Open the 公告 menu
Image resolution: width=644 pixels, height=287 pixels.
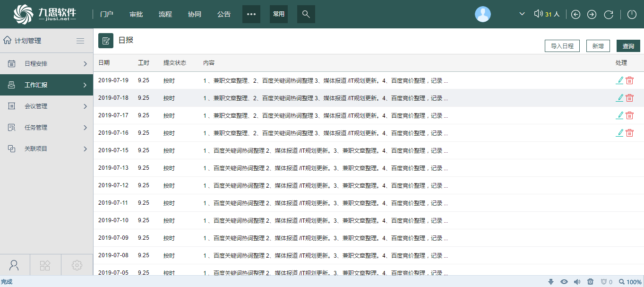(224, 14)
